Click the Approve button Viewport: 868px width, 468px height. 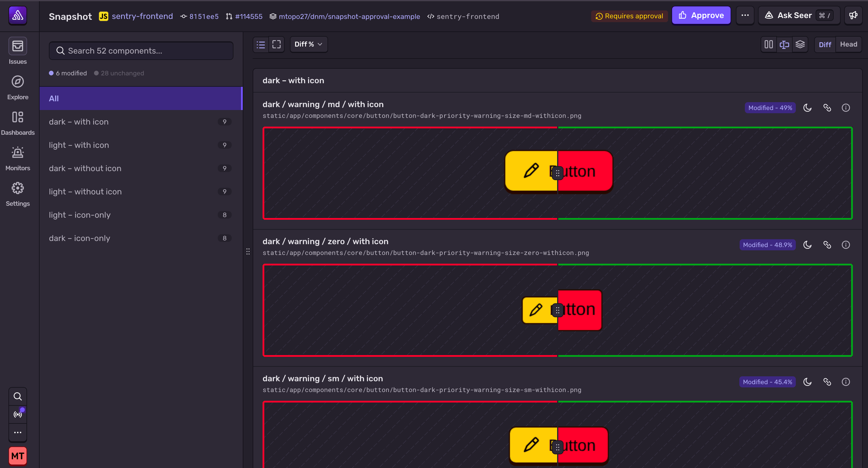coord(701,15)
